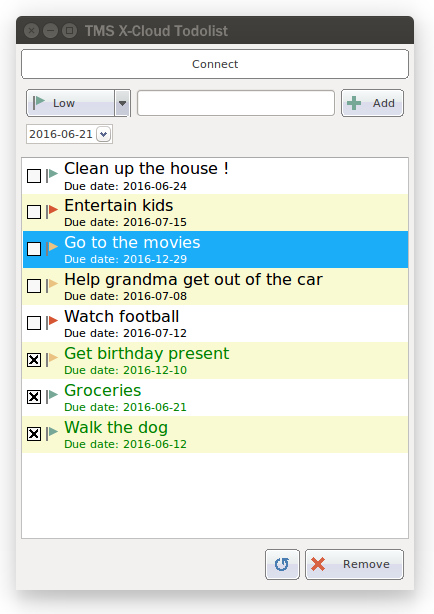Image resolution: width=434 pixels, height=614 pixels.
Task: Click the red flag beside Watch football
Action: pyautogui.click(x=52, y=322)
